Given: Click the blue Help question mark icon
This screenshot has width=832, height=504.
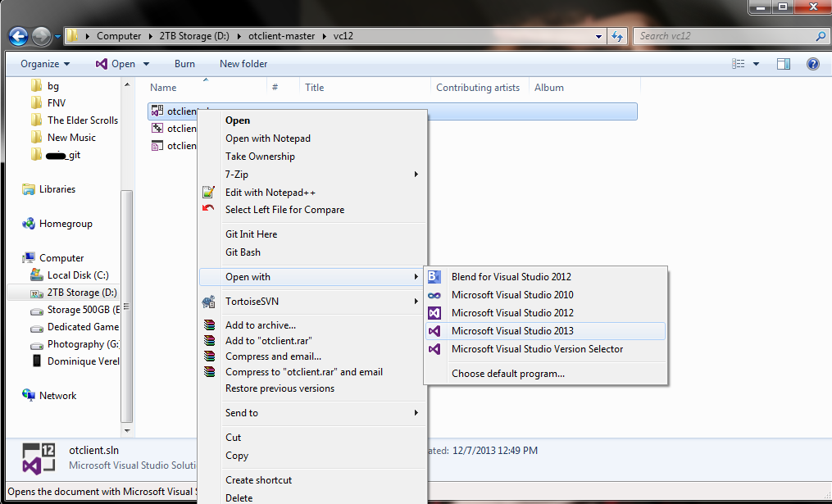Looking at the screenshot, I should point(813,64).
